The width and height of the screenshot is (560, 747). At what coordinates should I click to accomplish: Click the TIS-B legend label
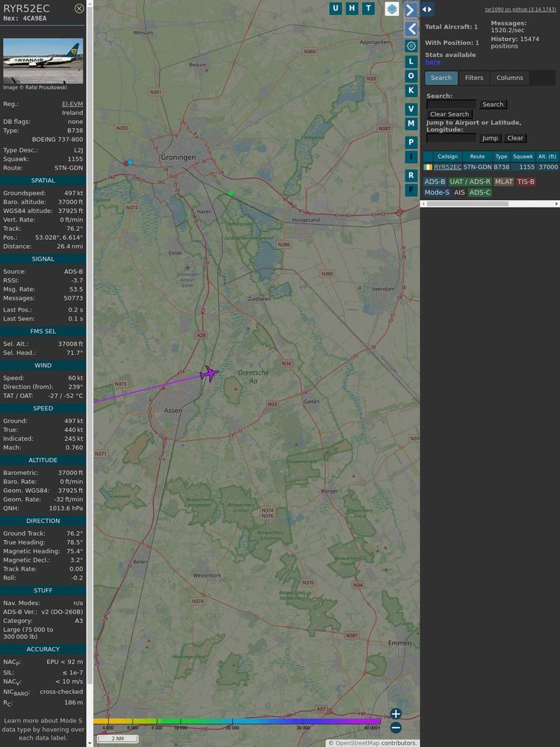[x=526, y=182]
